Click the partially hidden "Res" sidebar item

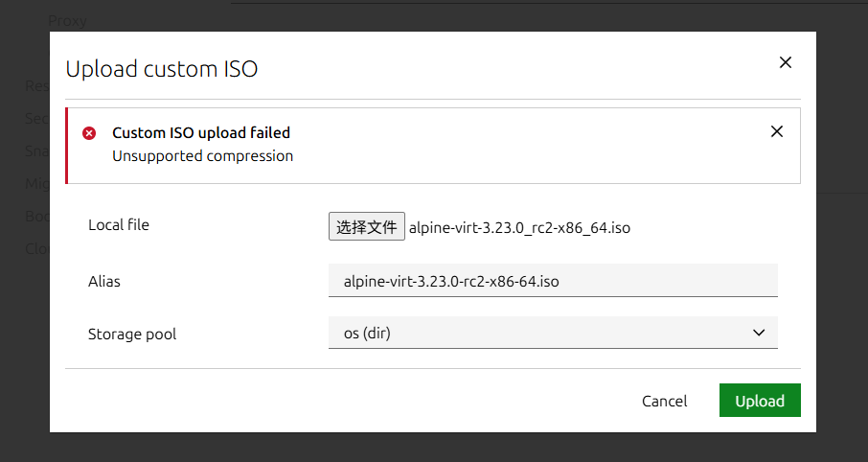point(36,85)
